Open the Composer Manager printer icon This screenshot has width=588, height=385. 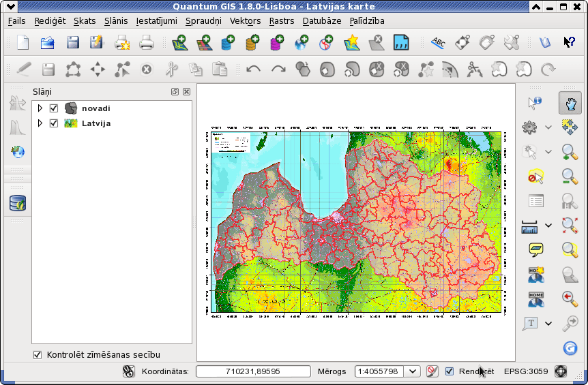[146, 43]
